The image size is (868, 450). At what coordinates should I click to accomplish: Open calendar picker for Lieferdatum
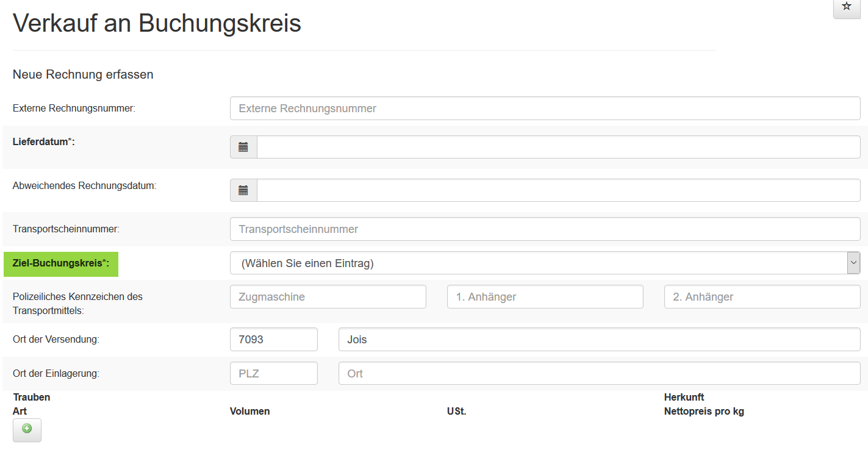pyautogui.click(x=243, y=147)
